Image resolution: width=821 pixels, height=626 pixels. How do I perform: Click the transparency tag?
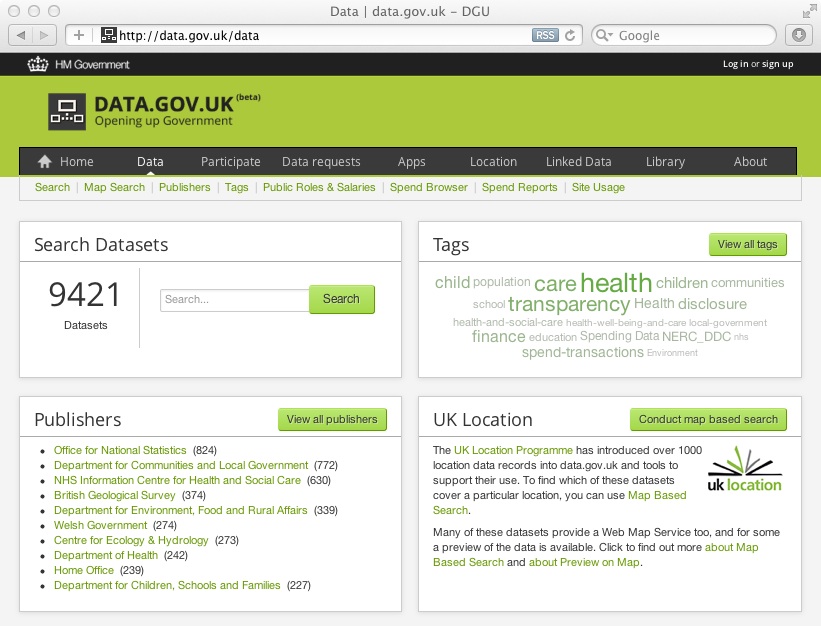tap(569, 304)
